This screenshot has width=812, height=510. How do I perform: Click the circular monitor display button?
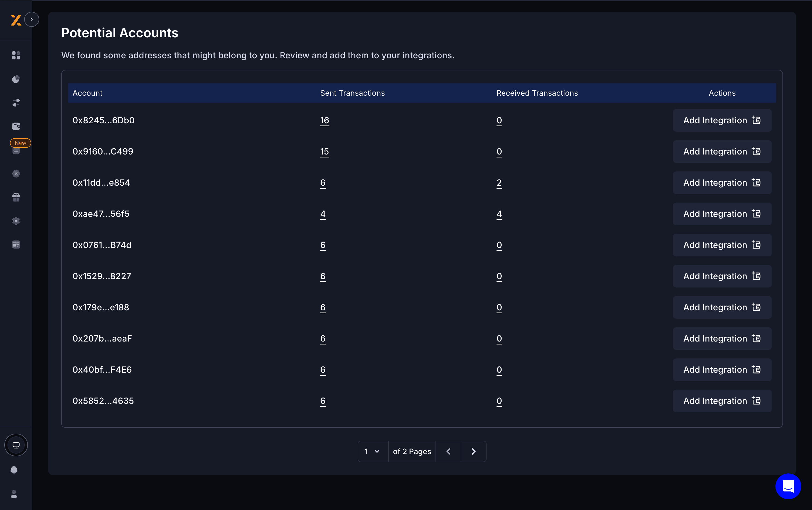click(x=16, y=444)
